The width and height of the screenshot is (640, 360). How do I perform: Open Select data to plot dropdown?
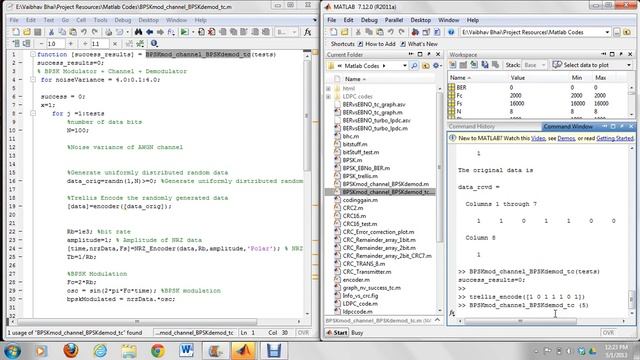pos(629,65)
